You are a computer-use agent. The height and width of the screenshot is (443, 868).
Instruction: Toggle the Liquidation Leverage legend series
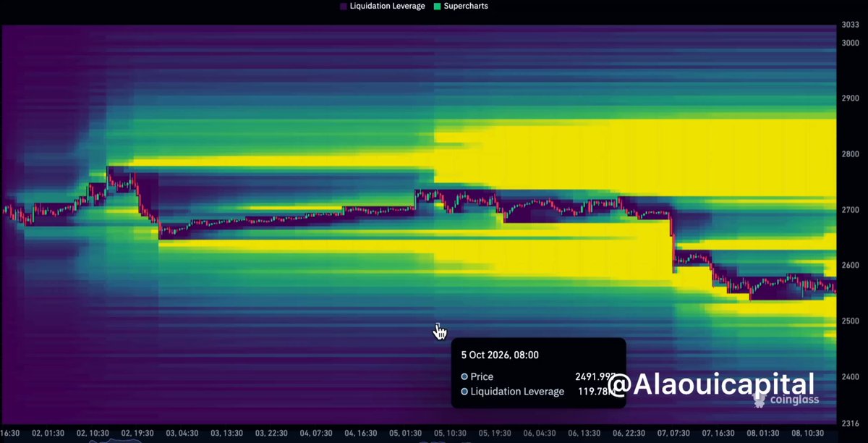coord(382,7)
